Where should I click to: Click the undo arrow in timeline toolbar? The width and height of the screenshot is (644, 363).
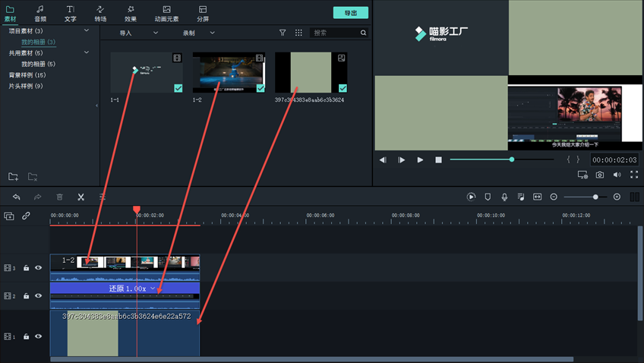click(17, 197)
